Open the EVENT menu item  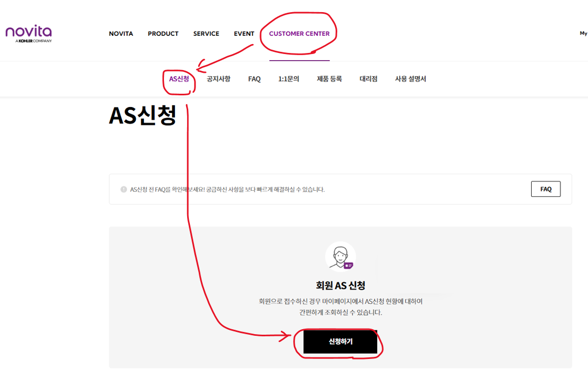[243, 34]
